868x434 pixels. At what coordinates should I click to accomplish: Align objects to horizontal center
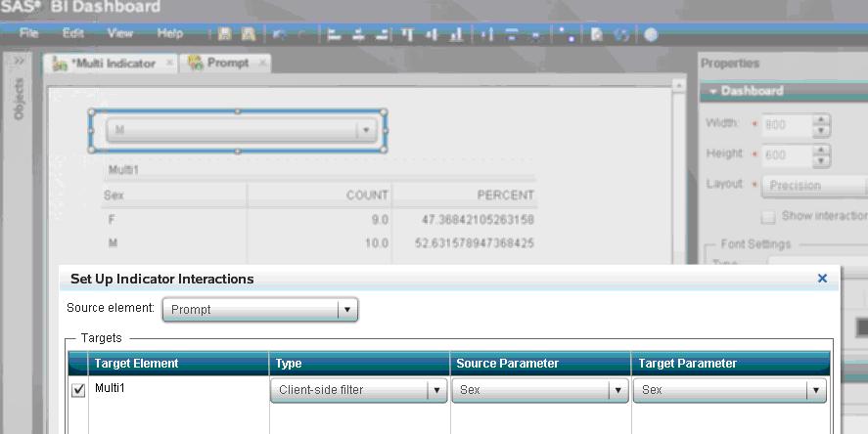click(359, 35)
